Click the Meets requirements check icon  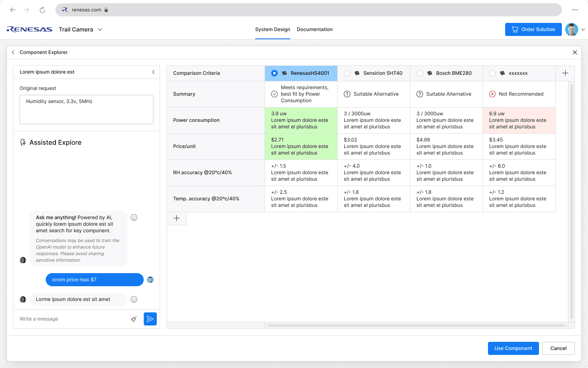tap(274, 94)
